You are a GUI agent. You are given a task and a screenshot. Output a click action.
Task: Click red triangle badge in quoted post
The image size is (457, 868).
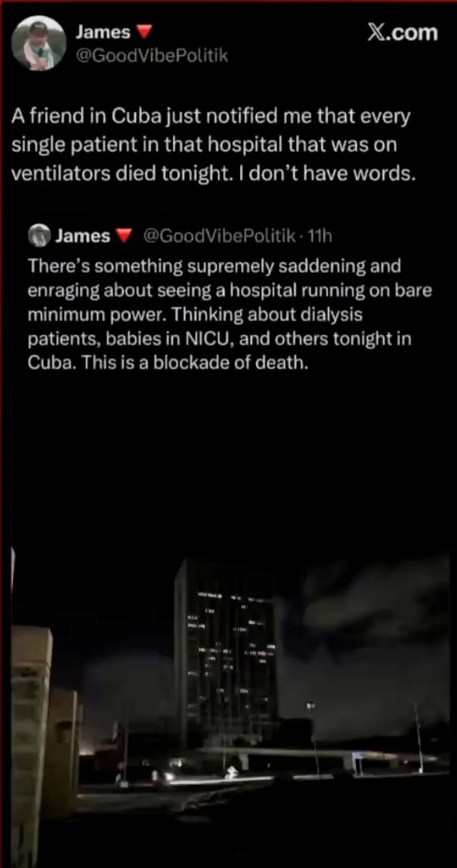[x=123, y=236]
